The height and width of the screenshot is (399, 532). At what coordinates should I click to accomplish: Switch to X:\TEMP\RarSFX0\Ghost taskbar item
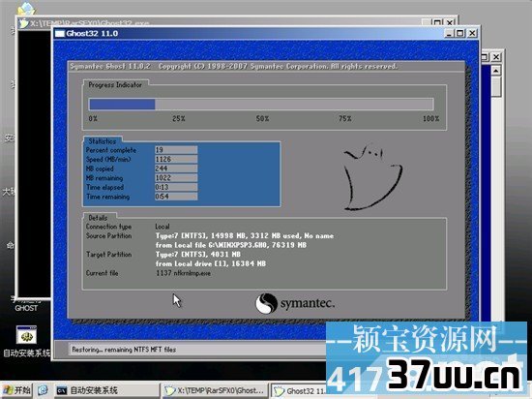click(x=215, y=390)
